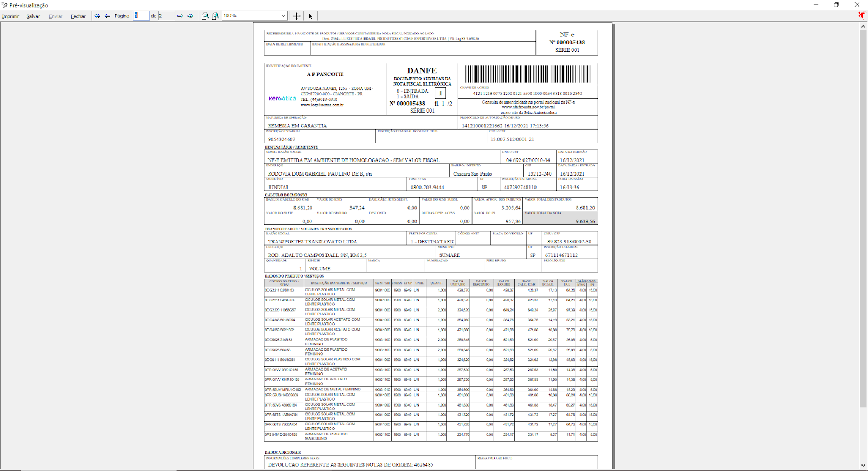Click the ARMACAO DE METAL FEMININO description

tap(333, 389)
